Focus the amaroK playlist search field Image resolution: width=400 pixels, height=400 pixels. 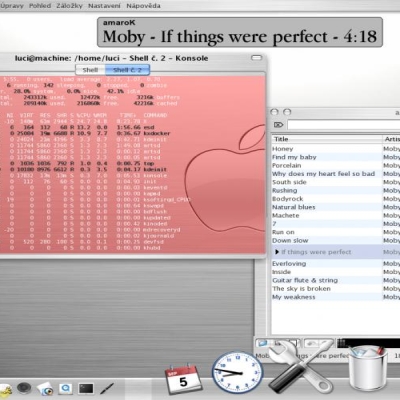click(343, 125)
